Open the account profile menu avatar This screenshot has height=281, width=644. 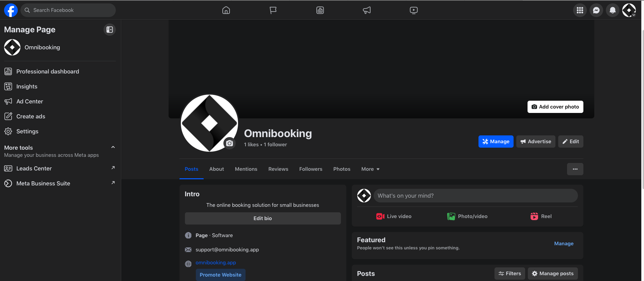click(629, 10)
